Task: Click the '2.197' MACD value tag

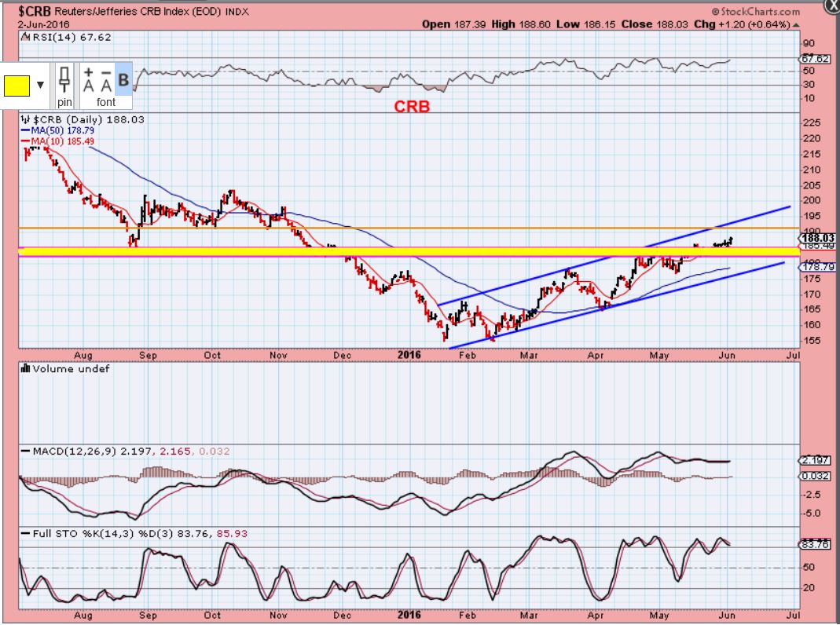Action: coord(816,460)
